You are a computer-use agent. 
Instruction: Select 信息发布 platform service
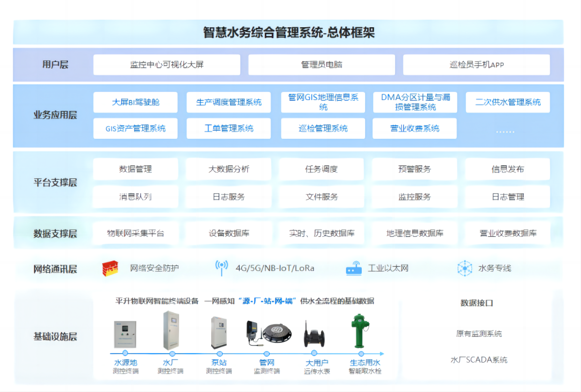507,169
